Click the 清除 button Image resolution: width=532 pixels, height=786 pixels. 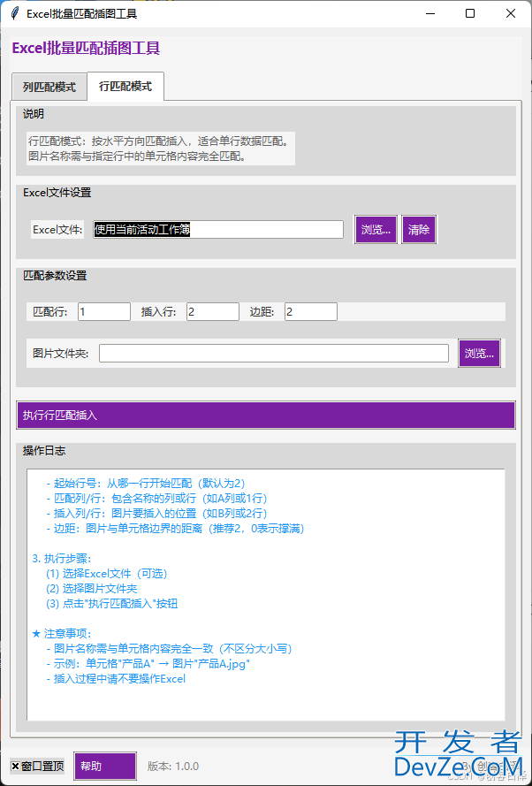point(419,230)
